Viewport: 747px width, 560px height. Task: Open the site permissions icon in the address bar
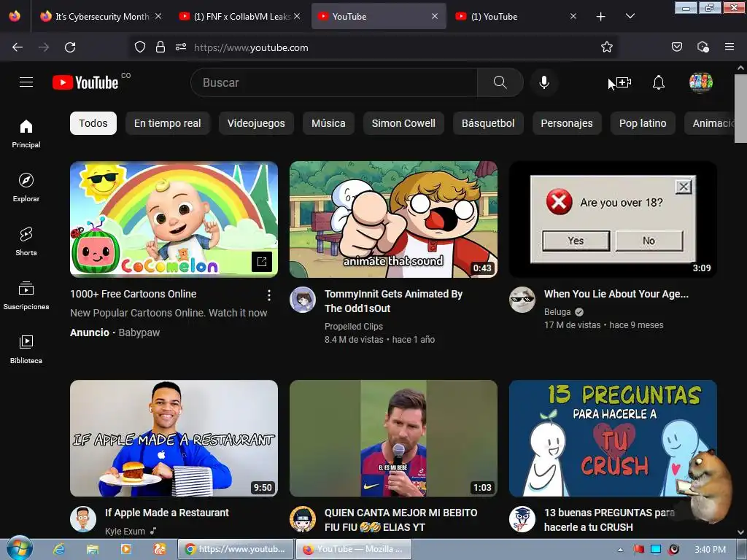click(x=181, y=47)
